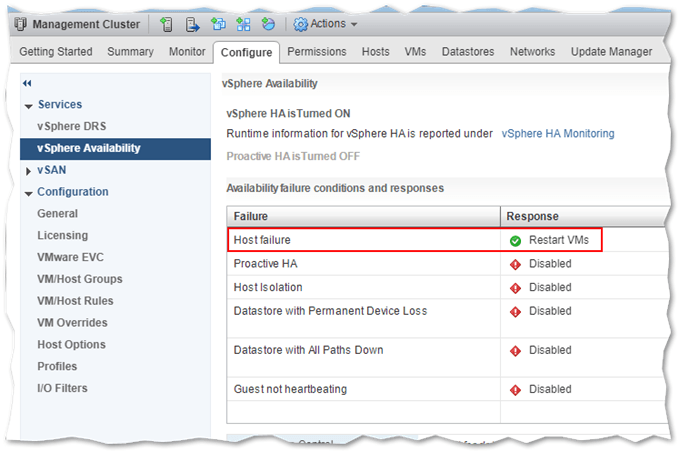Click Disabled response in Proactive HA row
The width and height of the screenshot is (680, 453).
coord(550,264)
